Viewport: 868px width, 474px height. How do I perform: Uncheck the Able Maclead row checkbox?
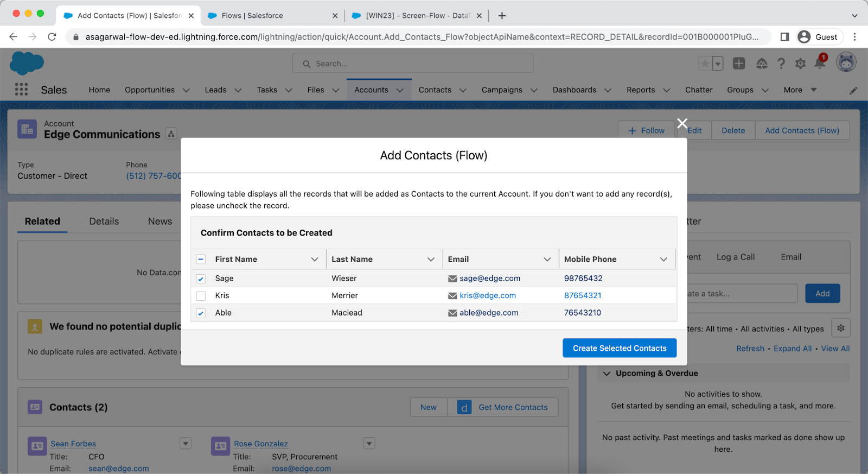point(201,313)
